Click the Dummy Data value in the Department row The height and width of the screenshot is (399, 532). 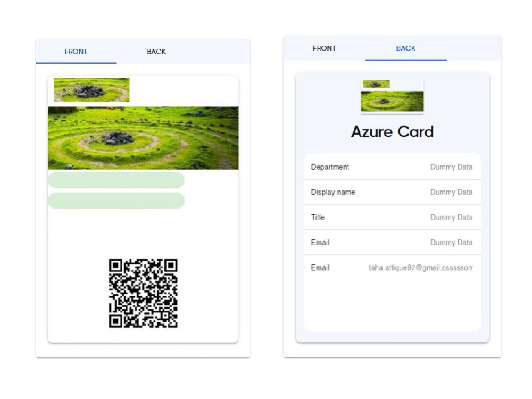pos(451,167)
